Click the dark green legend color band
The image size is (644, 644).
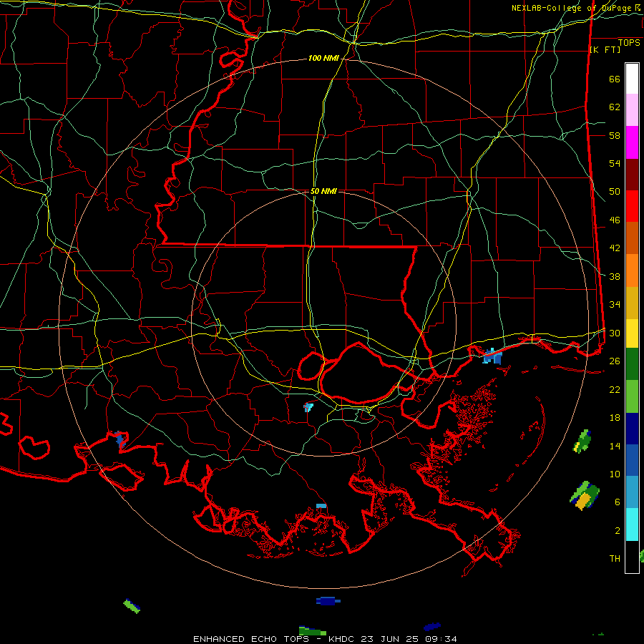tap(632, 364)
